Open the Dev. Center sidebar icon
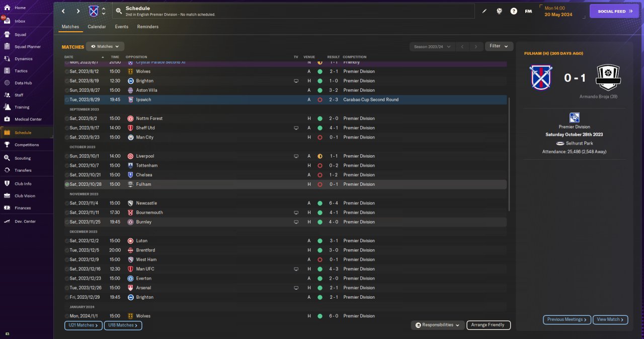Screen dimensions: 644x339 pos(7,222)
